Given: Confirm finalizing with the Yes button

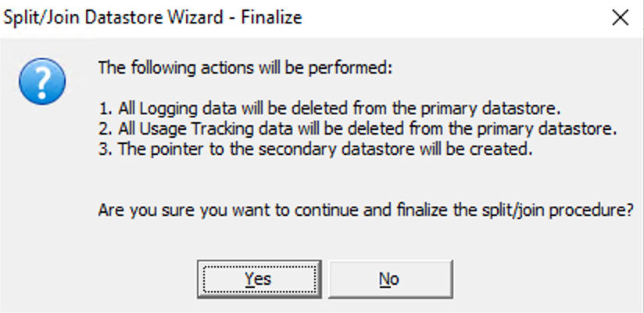Looking at the screenshot, I should point(259,279).
